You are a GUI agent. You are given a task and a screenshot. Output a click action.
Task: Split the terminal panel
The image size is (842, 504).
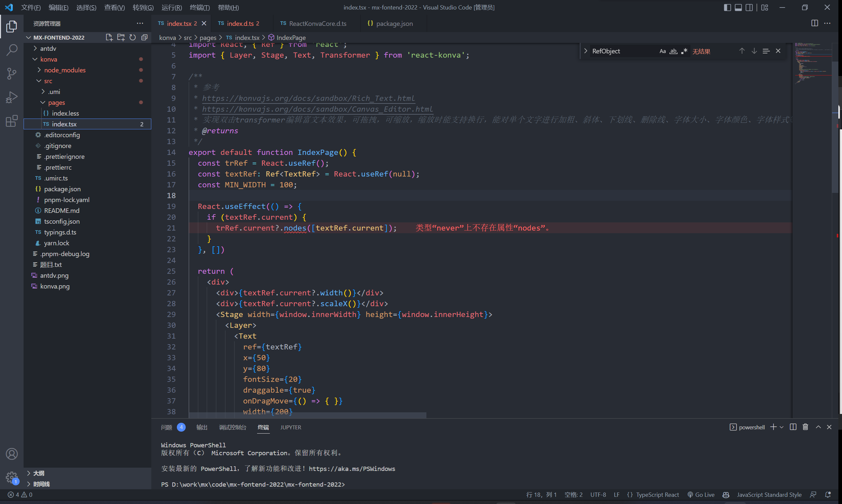point(793,427)
